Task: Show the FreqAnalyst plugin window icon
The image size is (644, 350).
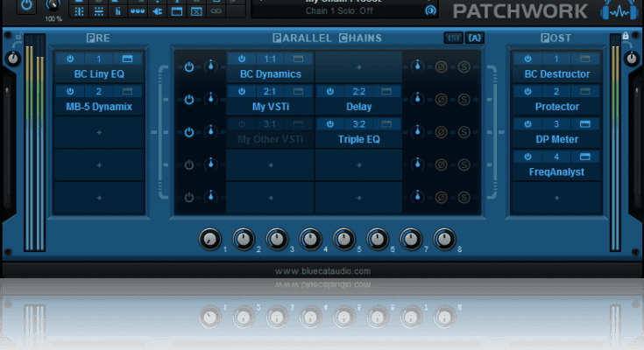Action: point(584,157)
